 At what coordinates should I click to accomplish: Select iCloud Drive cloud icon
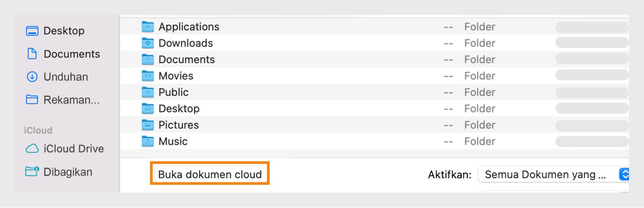click(33, 148)
